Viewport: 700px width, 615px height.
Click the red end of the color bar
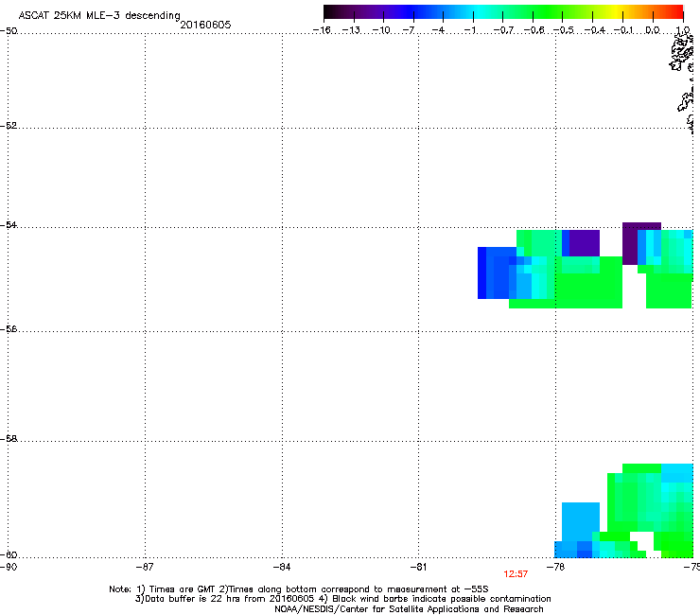pos(676,11)
